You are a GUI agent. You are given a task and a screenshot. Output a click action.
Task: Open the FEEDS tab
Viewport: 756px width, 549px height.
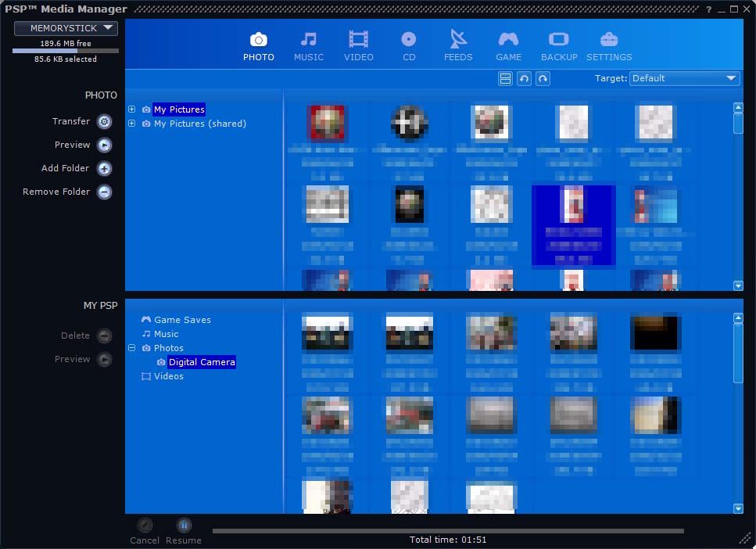coord(458,47)
